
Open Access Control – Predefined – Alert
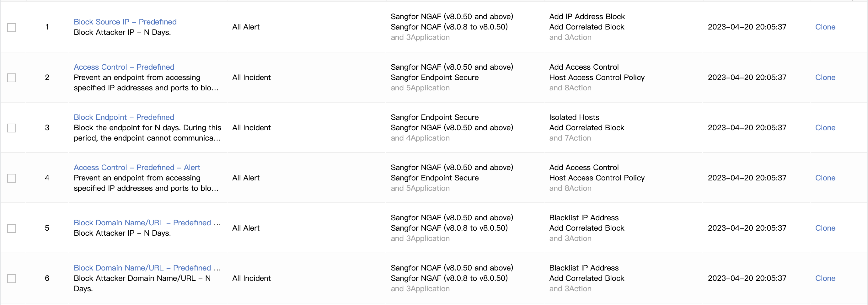point(137,168)
